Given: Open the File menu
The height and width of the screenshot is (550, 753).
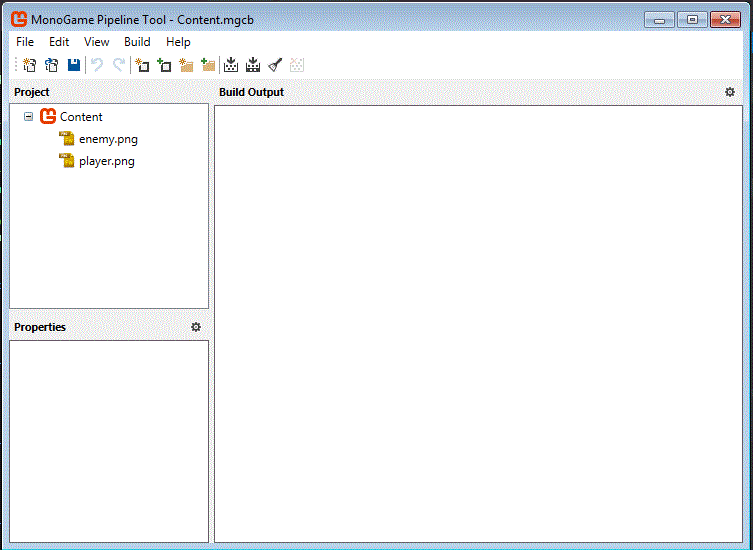Looking at the screenshot, I should (25, 42).
